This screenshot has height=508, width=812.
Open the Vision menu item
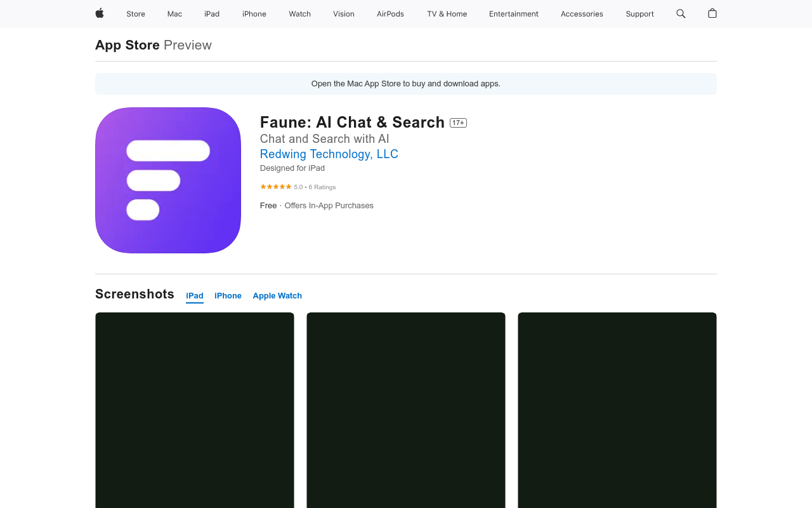[x=344, y=14]
